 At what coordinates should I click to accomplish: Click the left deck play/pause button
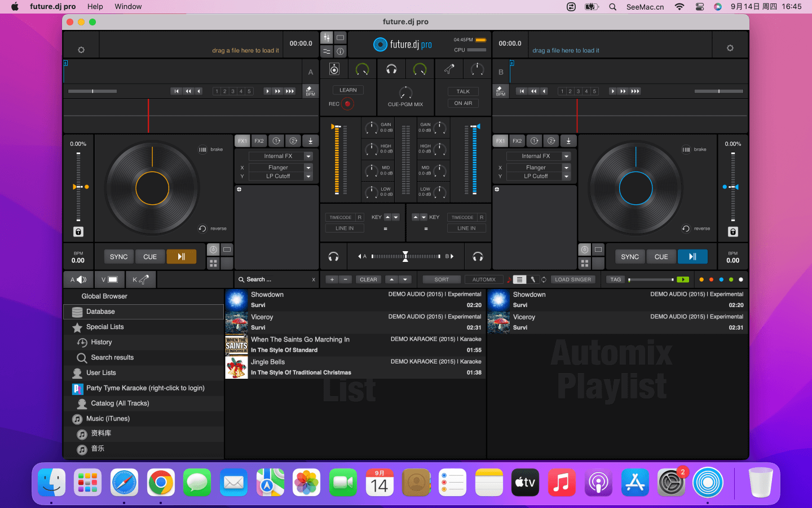[x=181, y=257]
